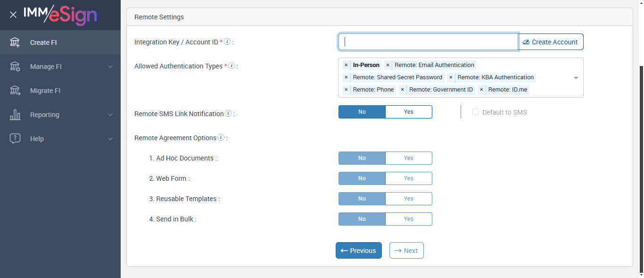The height and width of the screenshot is (278, 644).
Task: Open Create FI in the sidebar
Action: tap(43, 42)
